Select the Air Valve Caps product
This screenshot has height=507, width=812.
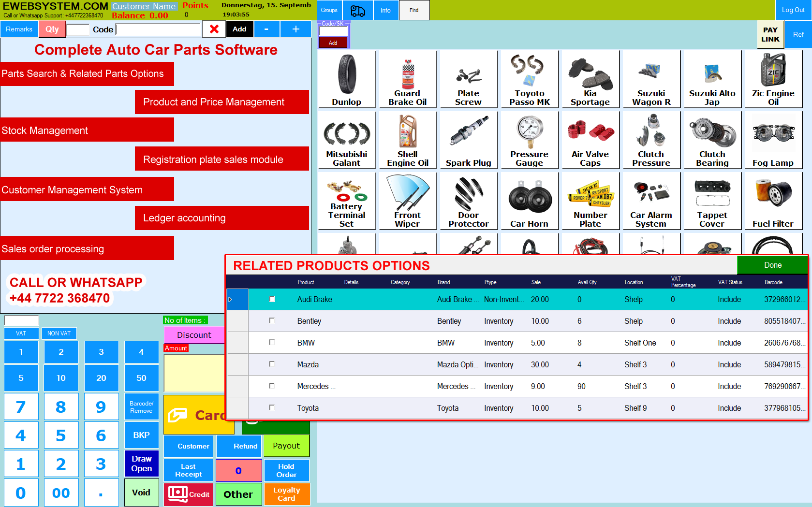591,140
